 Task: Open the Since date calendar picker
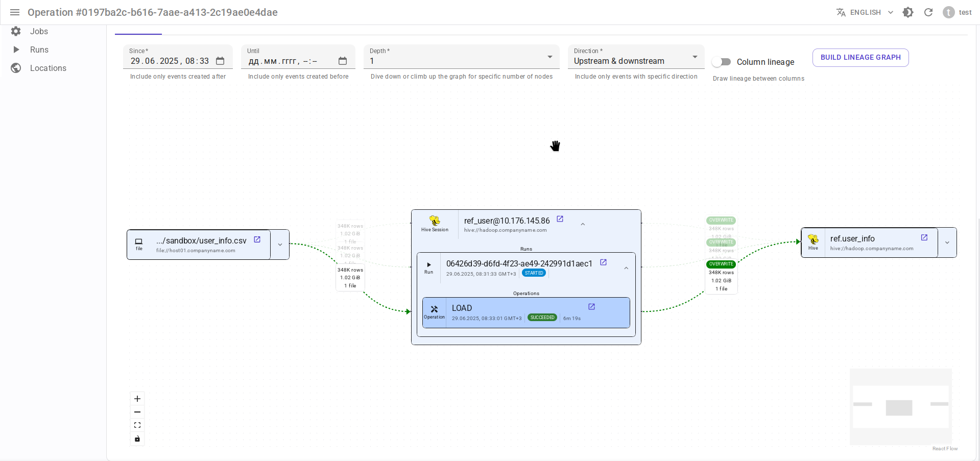coord(220,61)
